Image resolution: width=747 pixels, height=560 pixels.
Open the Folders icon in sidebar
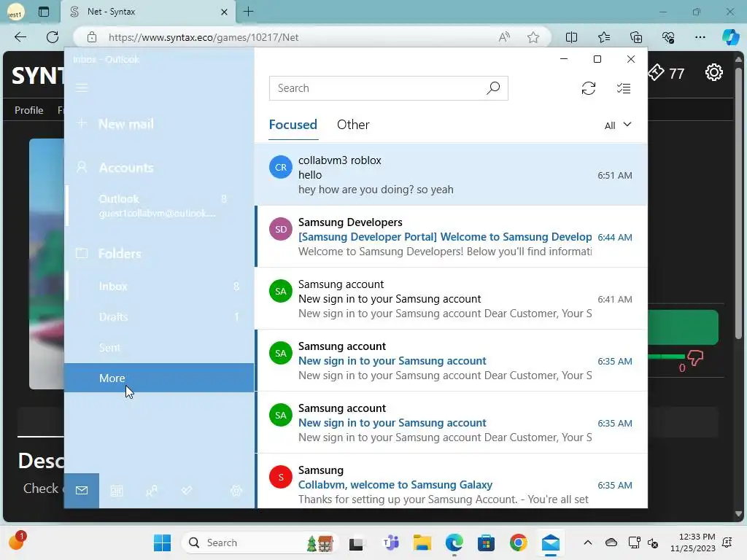[82, 253]
